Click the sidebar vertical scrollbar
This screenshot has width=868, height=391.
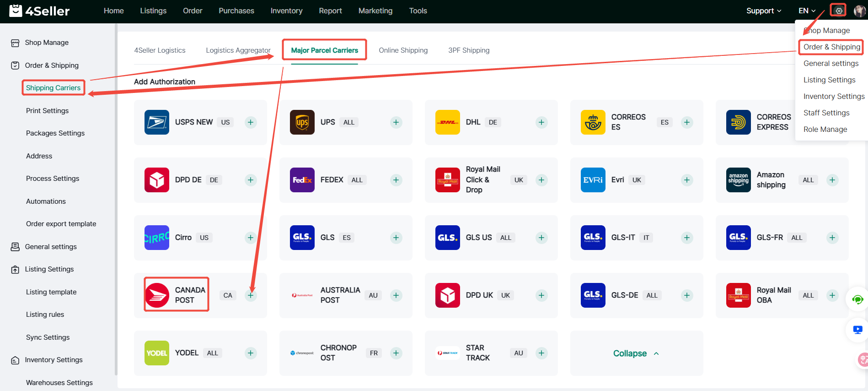(116, 199)
